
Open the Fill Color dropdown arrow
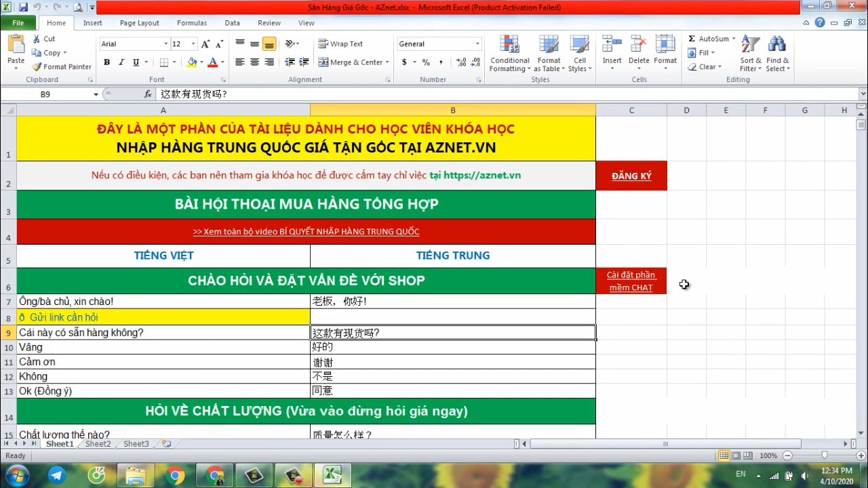tap(201, 62)
